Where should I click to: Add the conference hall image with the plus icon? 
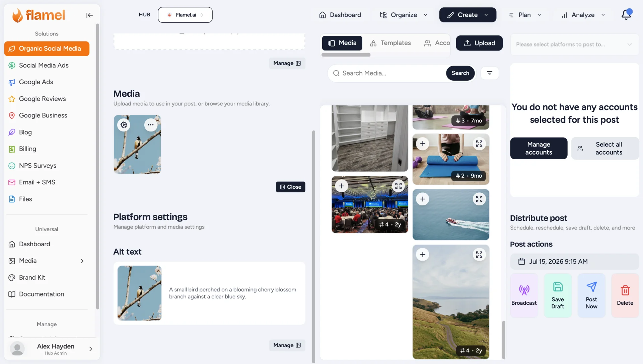click(341, 186)
